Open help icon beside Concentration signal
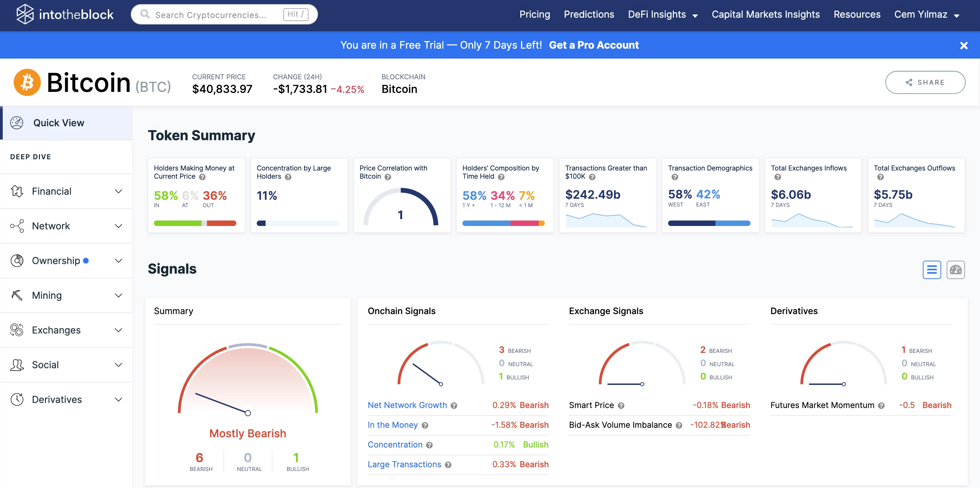This screenshot has width=980, height=488. pyautogui.click(x=429, y=445)
